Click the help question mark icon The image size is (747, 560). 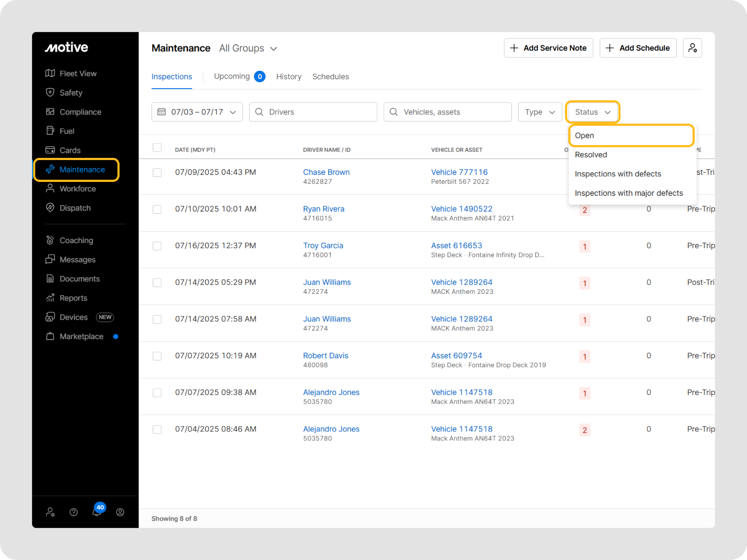tap(73, 512)
